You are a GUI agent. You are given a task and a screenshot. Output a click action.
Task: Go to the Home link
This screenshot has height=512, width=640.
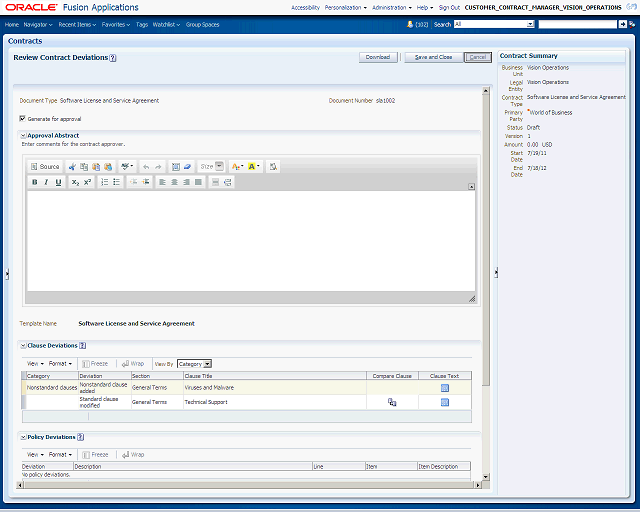tap(12, 24)
